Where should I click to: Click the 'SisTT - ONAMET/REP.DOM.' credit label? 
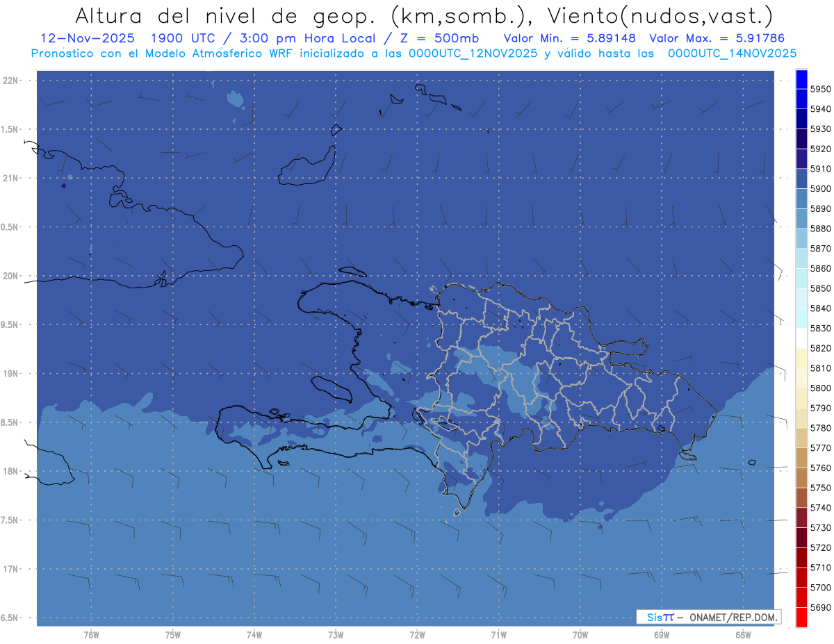708,617
